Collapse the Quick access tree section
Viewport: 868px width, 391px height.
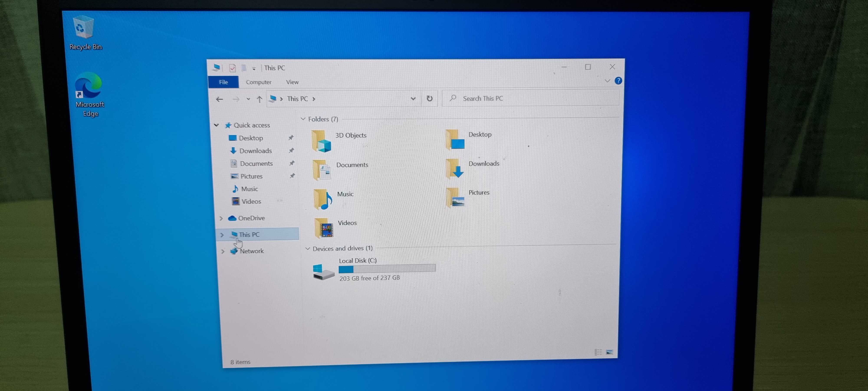216,125
